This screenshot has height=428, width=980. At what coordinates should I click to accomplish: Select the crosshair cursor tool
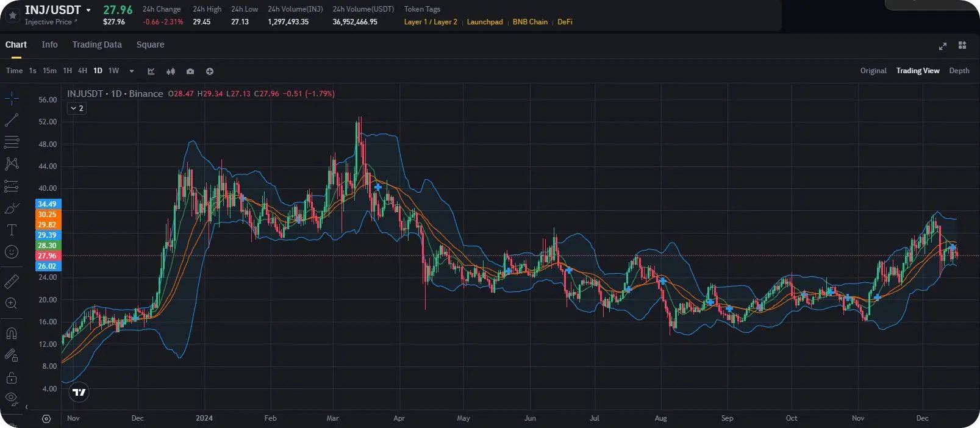(x=12, y=98)
